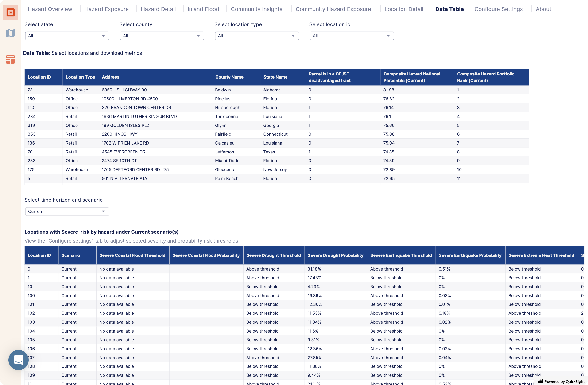This screenshot has width=588, height=385.
Task: Open the Configure Settings tab
Action: pyautogui.click(x=498, y=9)
